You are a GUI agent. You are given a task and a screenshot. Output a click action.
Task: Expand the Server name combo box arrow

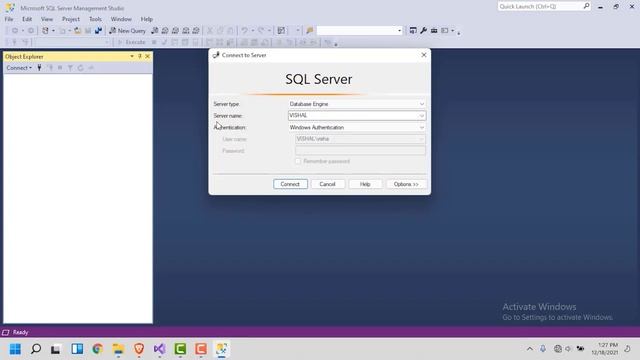tap(422, 116)
